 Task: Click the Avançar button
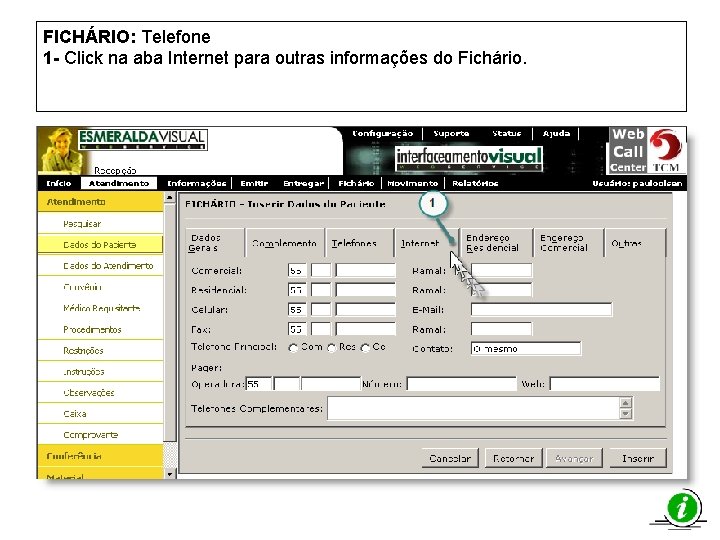[574, 458]
